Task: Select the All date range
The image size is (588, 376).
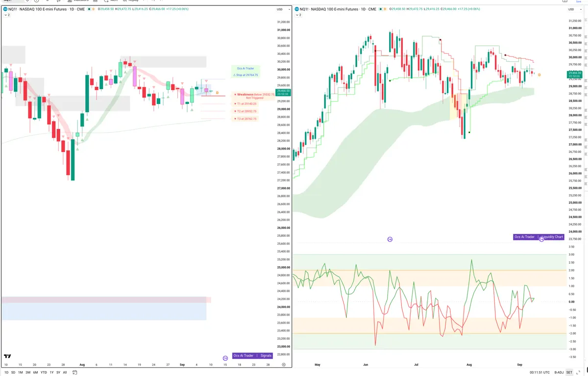Action: tap(65, 373)
